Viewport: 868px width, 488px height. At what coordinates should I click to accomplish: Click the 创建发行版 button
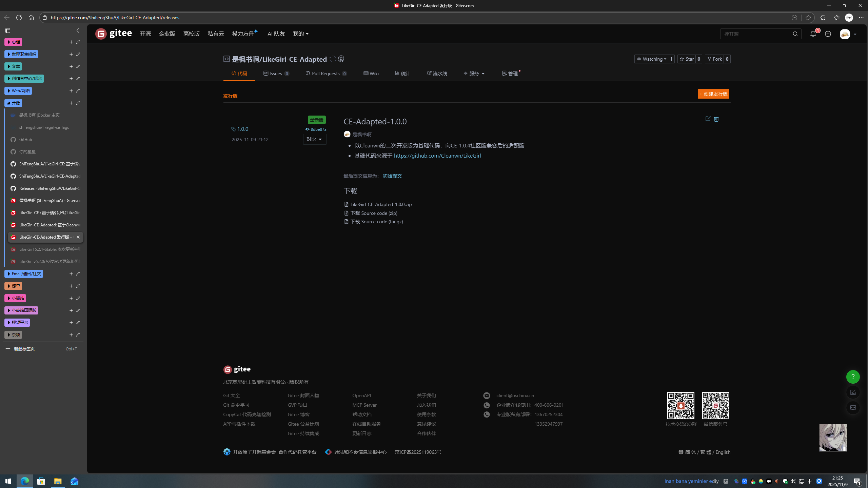713,94
